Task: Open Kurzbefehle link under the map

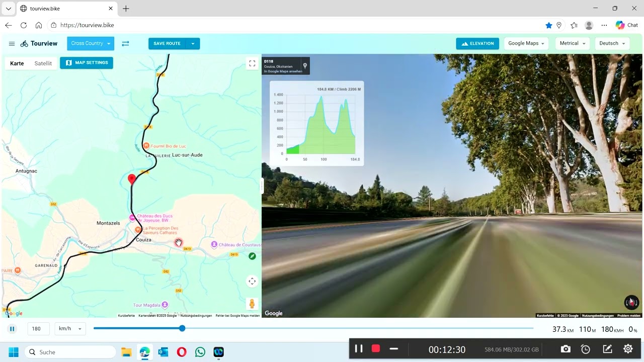Action: coord(126,316)
